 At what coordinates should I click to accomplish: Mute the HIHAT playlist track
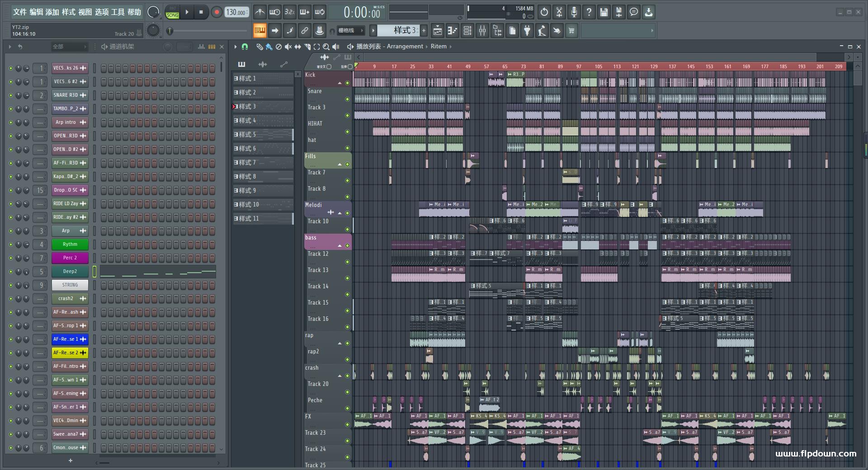[347, 132]
